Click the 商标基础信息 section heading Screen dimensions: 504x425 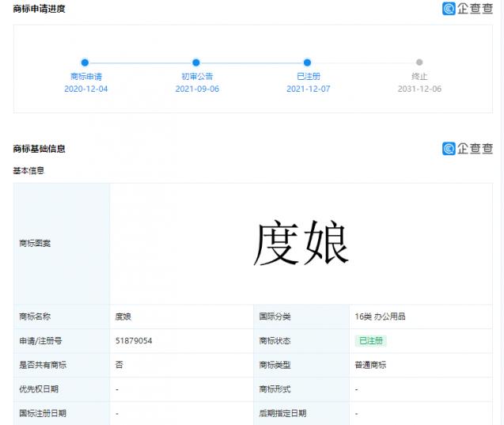point(40,149)
